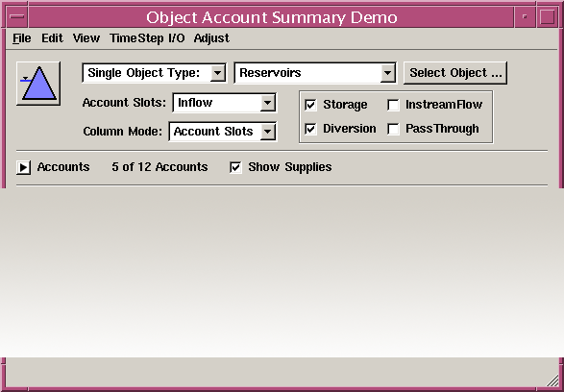This screenshot has height=392, width=564.
Task: Click the maximize window square icon
Action: (x=547, y=16)
